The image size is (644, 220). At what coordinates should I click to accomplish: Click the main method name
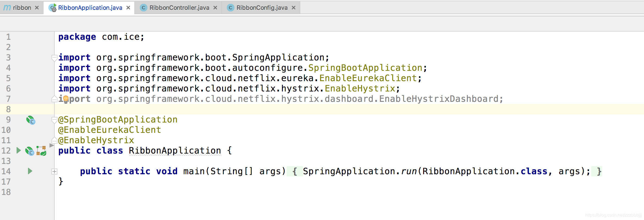click(194, 171)
